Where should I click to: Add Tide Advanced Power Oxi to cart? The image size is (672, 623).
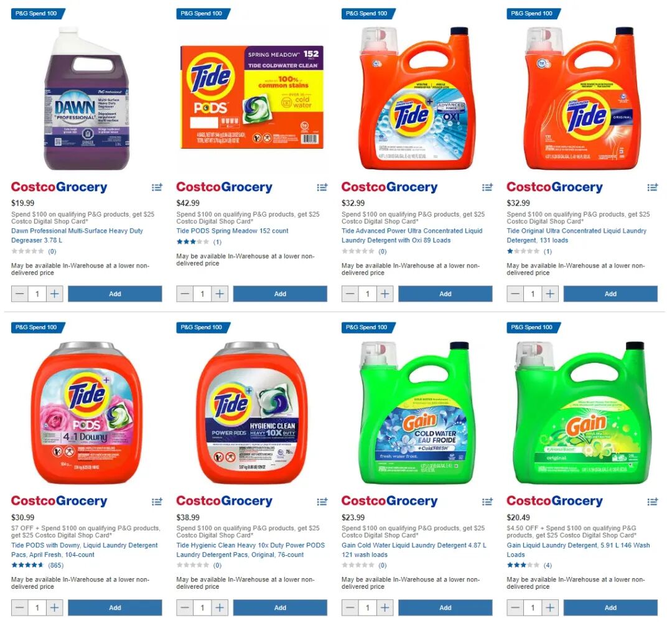(x=446, y=294)
